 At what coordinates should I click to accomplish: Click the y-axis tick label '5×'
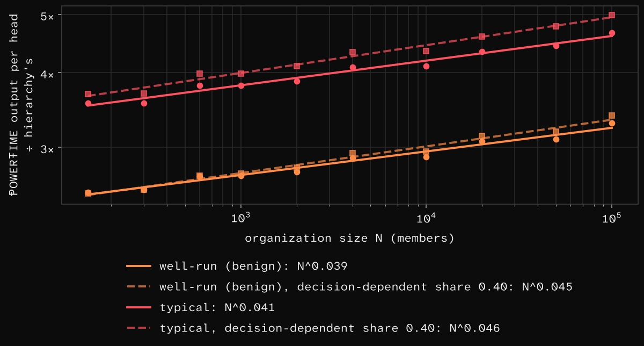pos(48,17)
